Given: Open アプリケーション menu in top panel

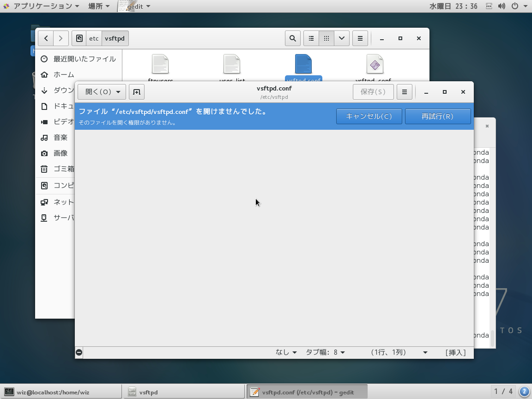Looking at the screenshot, I should tap(42, 6).
